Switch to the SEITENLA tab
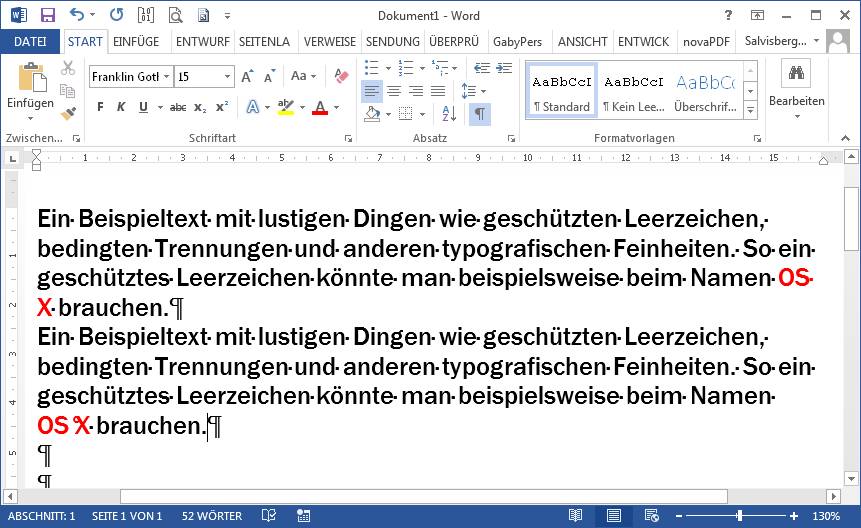Viewport: 861px width, 528px height. 264,42
